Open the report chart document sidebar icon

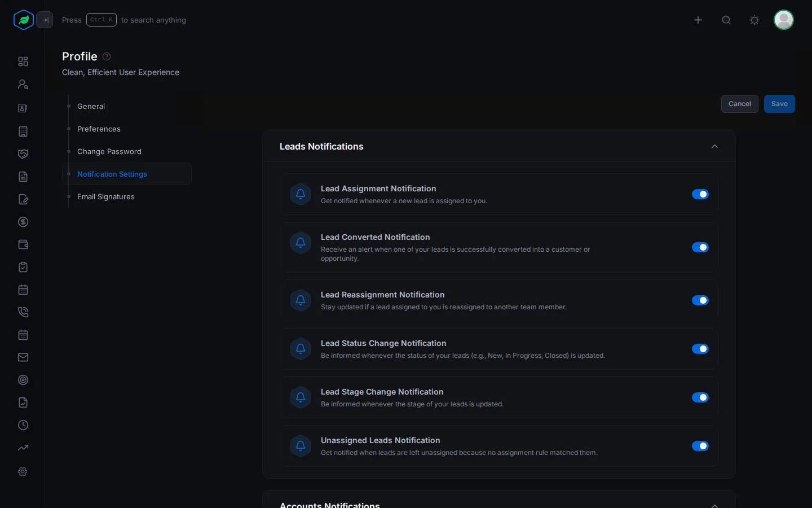[x=23, y=402]
